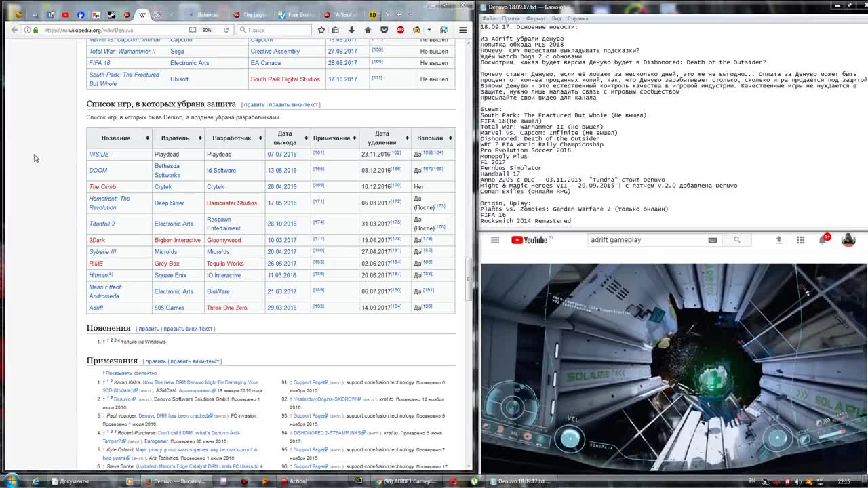The height and width of the screenshot is (488, 868).
Task: Open the Справка menu in Notepad
Action: point(578,18)
